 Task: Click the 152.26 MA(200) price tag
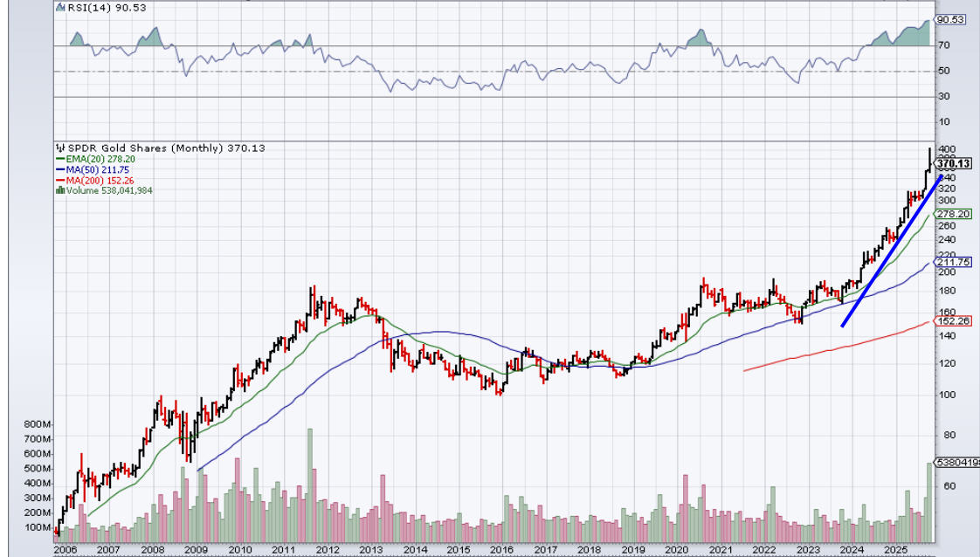(953, 321)
